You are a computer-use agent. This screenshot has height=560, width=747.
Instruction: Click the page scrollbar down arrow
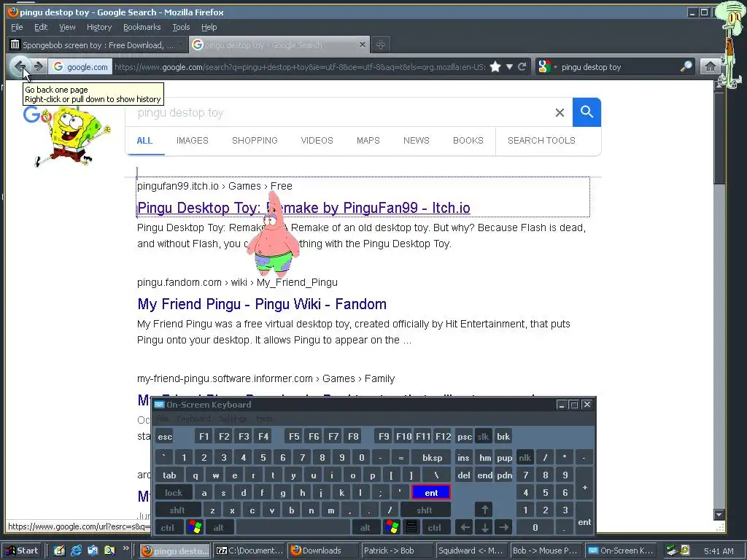[x=719, y=515]
